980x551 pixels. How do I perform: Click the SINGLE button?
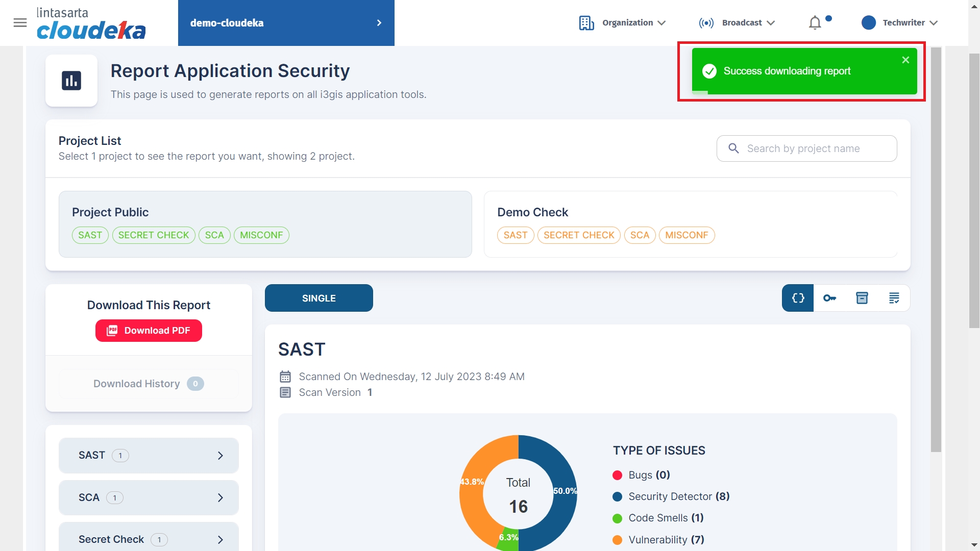pos(318,298)
